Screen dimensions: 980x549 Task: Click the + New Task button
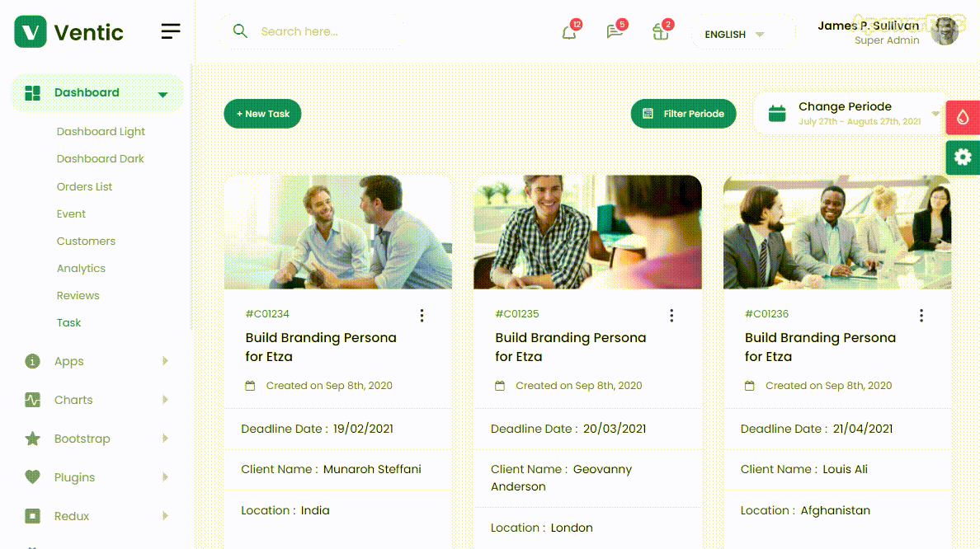pyautogui.click(x=262, y=114)
